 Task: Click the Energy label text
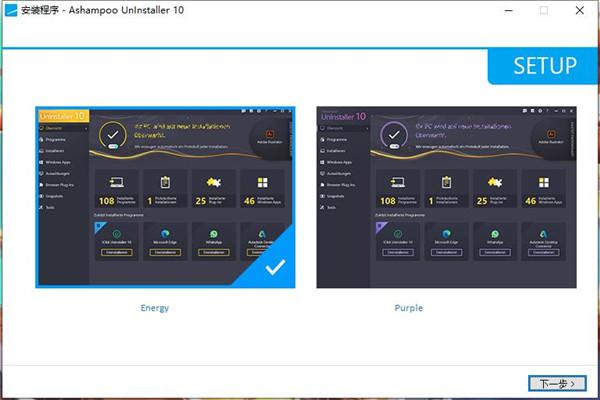click(155, 308)
